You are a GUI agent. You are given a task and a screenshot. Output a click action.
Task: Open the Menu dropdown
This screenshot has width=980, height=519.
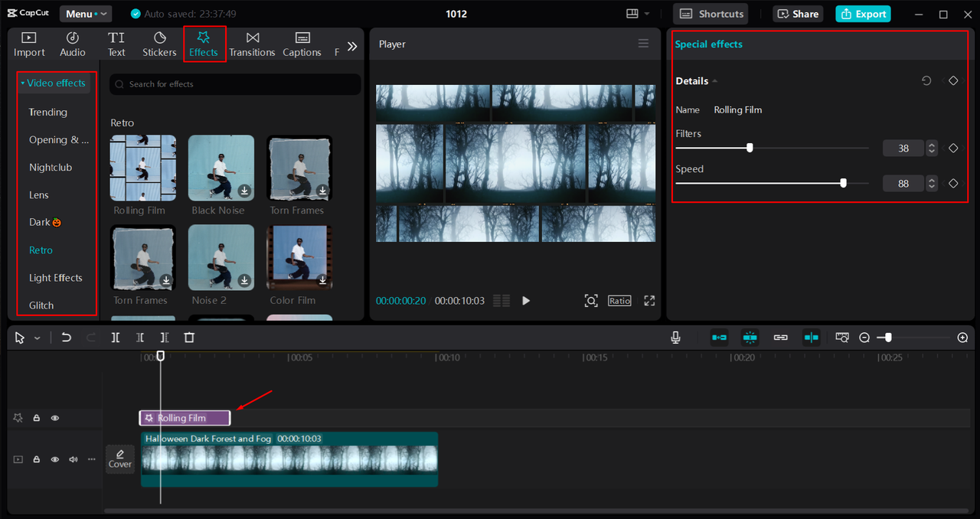click(84, 14)
